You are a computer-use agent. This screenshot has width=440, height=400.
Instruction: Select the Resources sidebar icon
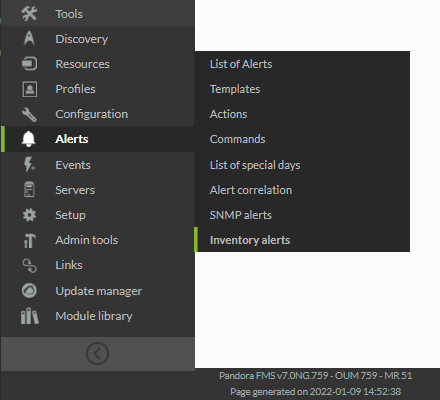29,63
